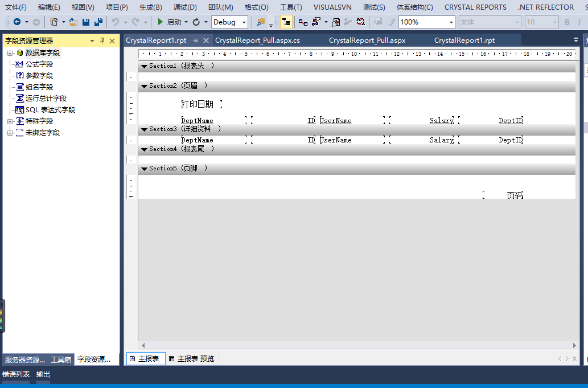588x388 pixels.
Task: Click the parameter fields question icon
Action: point(19,75)
